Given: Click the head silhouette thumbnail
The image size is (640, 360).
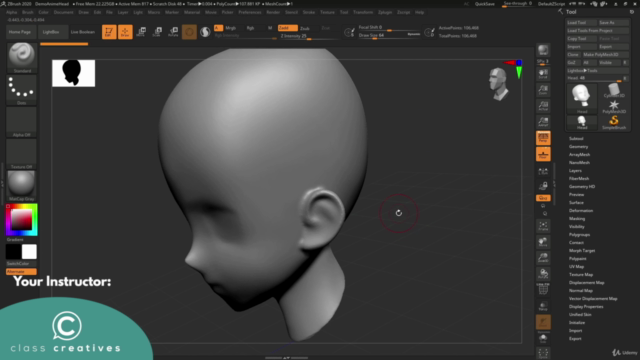Looking at the screenshot, I should coord(73,73).
